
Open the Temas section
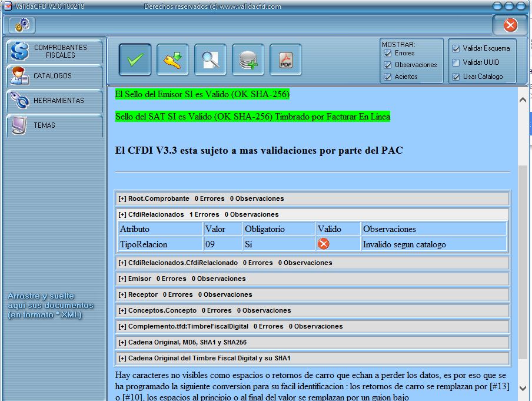point(54,125)
